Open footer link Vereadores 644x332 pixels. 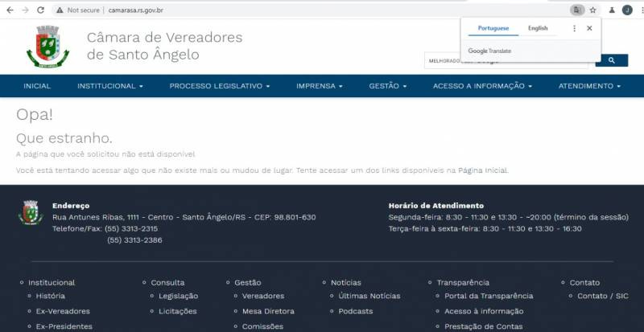(263, 296)
